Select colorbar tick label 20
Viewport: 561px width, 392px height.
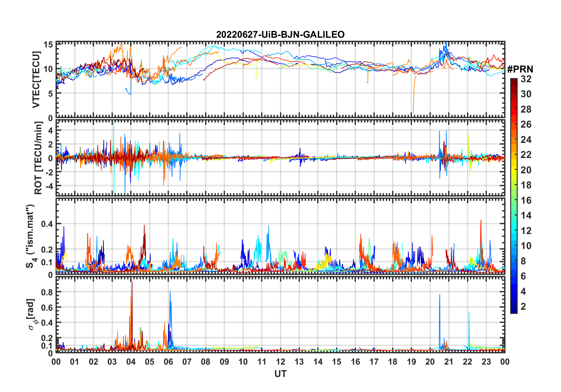[x=526, y=170]
